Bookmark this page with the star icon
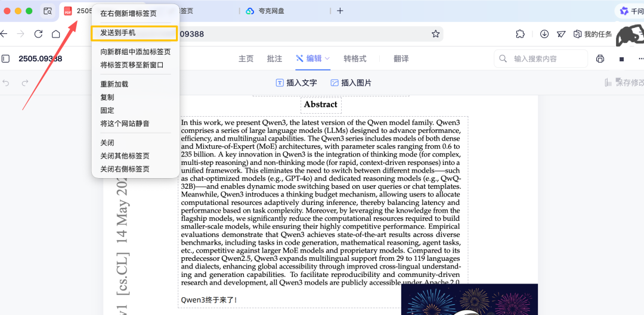Screen dimensions: 644x315 (x=435, y=34)
